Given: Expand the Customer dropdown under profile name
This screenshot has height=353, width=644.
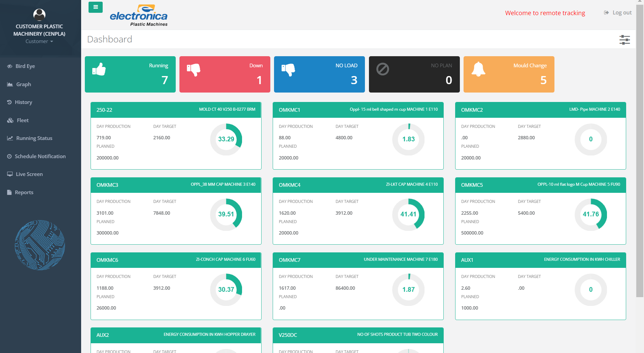Looking at the screenshot, I should pos(39,41).
